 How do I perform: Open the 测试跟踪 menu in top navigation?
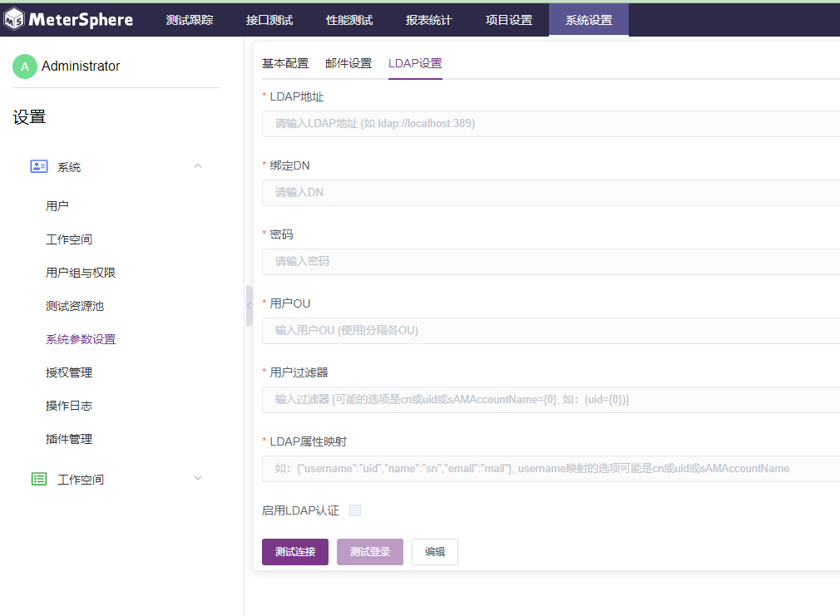(189, 18)
